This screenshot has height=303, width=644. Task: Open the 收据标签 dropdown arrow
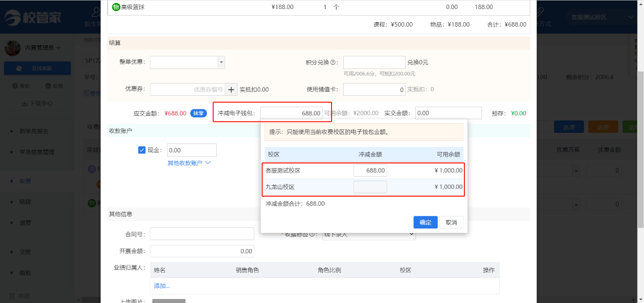[412, 234]
